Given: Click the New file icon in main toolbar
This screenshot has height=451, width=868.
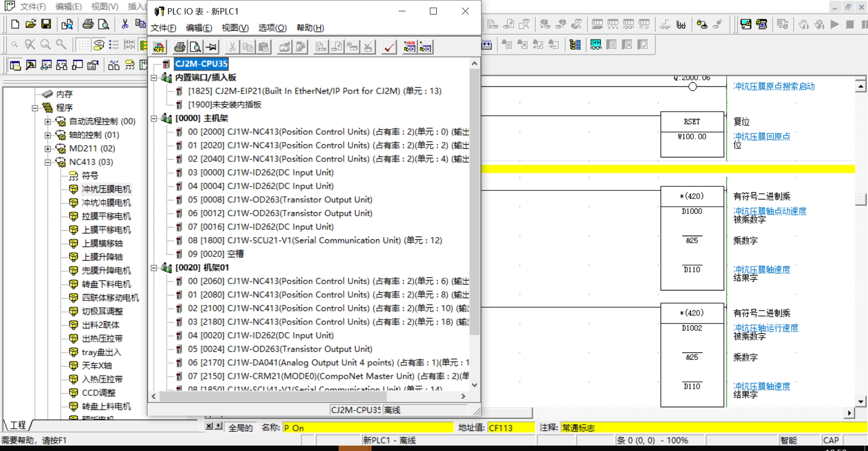Looking at the screenshot, I should point(15,24).
